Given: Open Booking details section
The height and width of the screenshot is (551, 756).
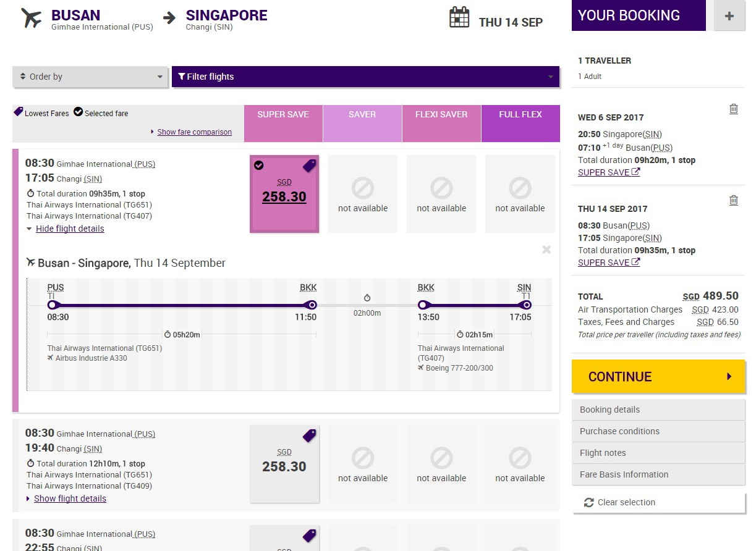Looking at the screenshot, I should click(659, 410).
